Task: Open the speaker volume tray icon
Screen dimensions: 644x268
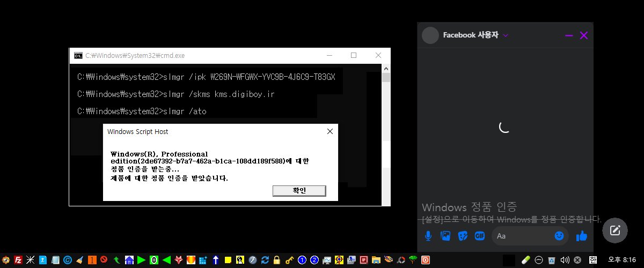Action: 565,260
